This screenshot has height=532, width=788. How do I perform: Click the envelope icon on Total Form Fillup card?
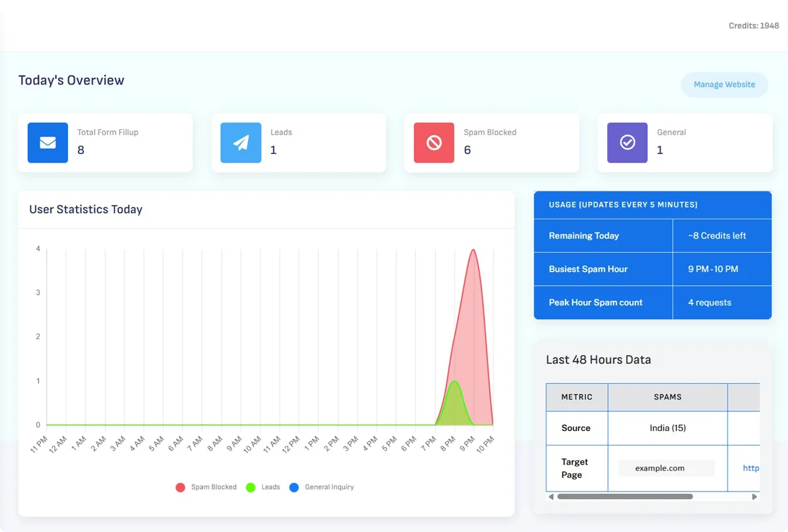click(48, 143)
